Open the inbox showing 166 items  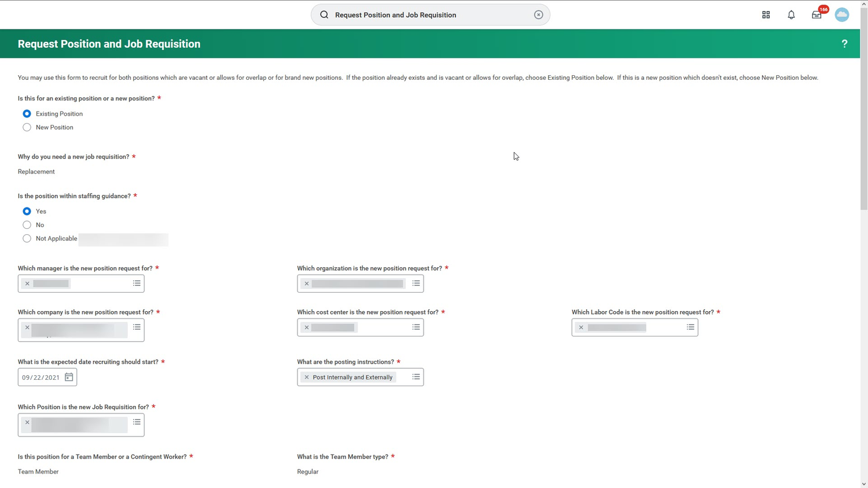click(x=816, y=14)
